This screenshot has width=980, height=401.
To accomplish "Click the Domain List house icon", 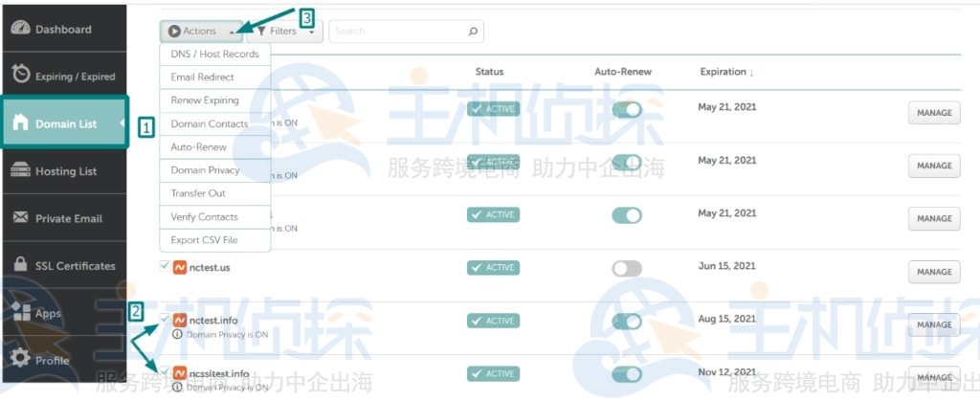I will [x=21, y=123].
